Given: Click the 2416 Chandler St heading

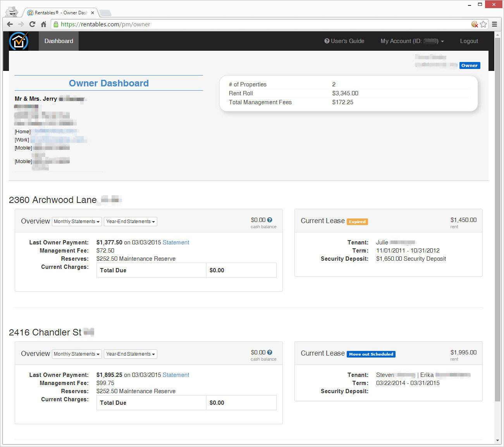Looking at the screenshot, I should (x=45, y=332).
